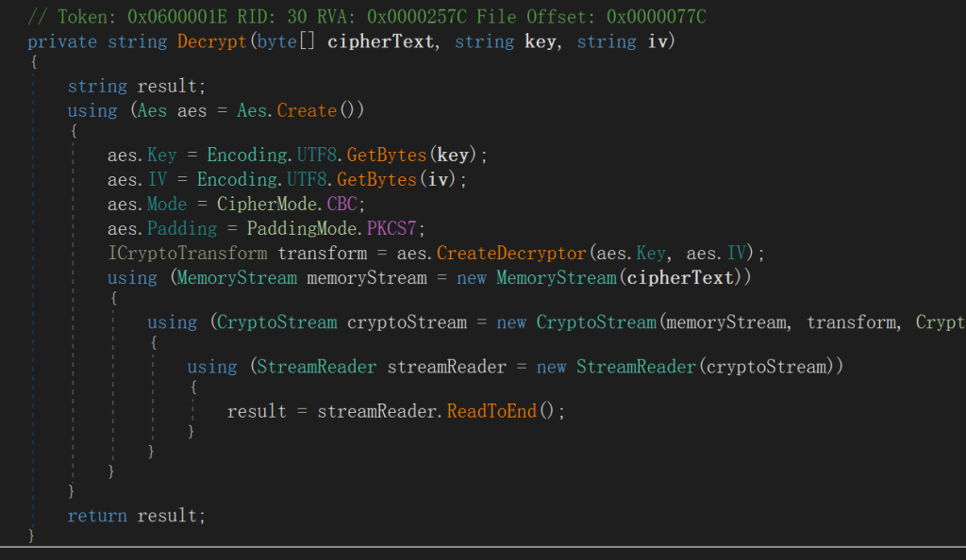
Task: Click IV property in 'aes.IV =' line
Action: tap(158, 180)
